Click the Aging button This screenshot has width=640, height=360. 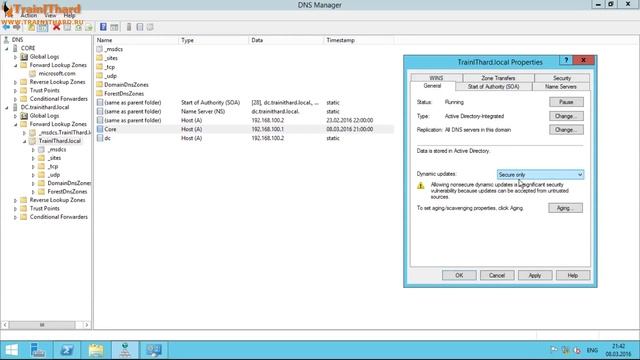[x=565, y=208]
